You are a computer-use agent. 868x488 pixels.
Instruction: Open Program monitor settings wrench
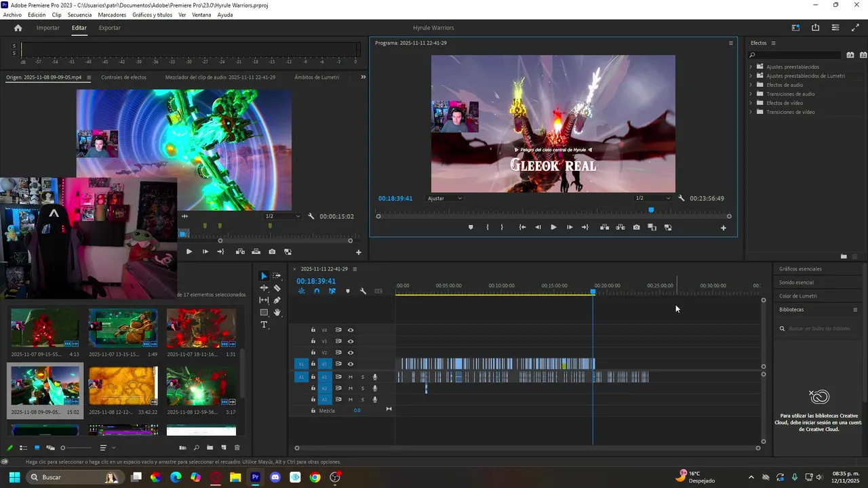click(682, 199)
